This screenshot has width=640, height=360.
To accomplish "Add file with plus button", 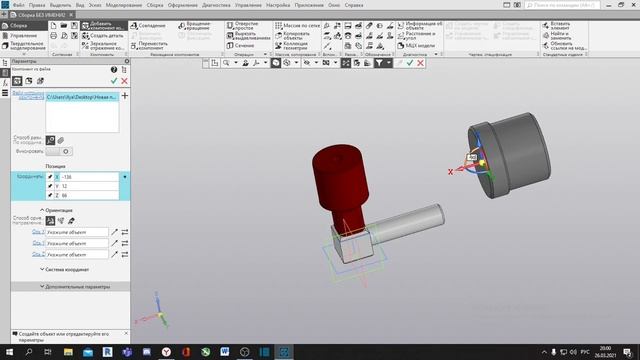I will (125, 96).
